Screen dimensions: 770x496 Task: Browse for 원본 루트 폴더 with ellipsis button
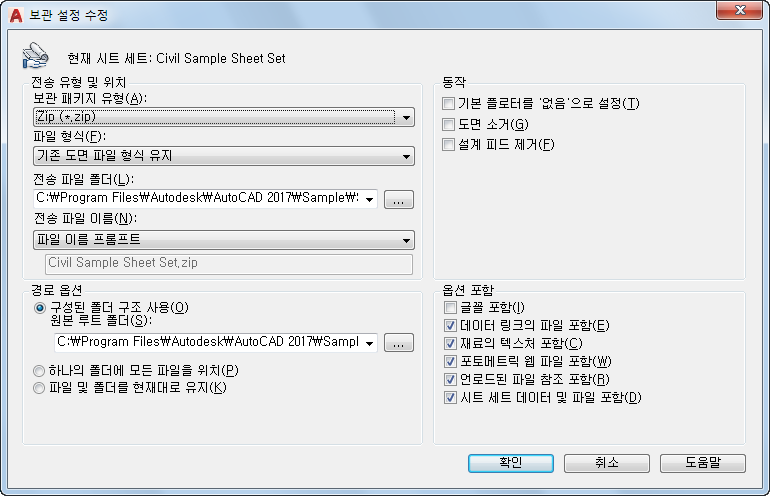[398, 343]
